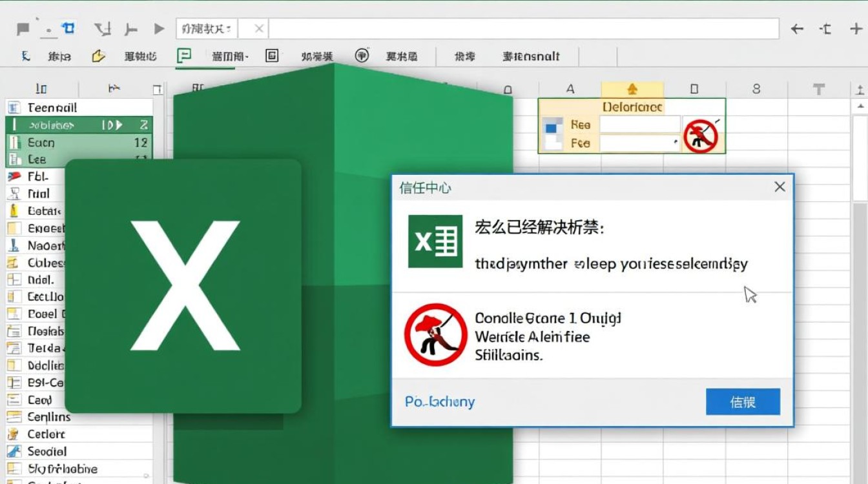Click the green comment icon in the ribbon
The image size is (868, 484).
(184, 56)
